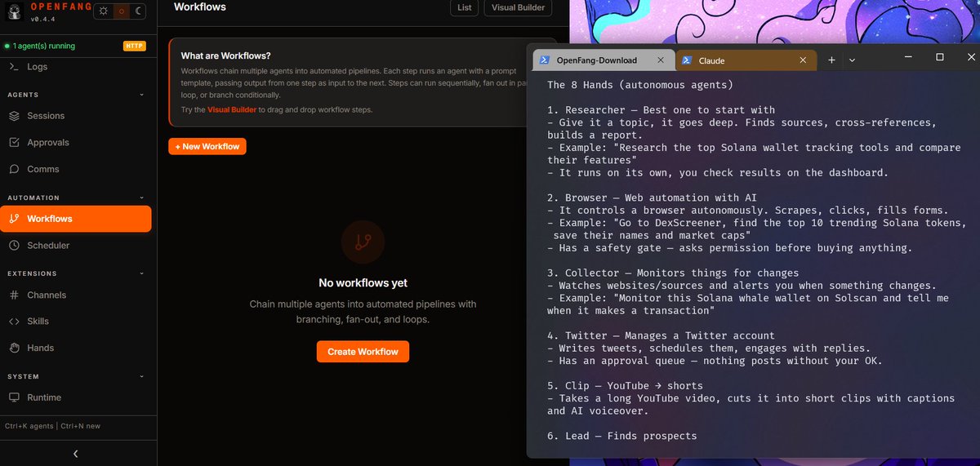The width and height of the screenshot is (980, 466).
Task: Switch to dark theme moon icon
Action: click(x=140, y=11)
